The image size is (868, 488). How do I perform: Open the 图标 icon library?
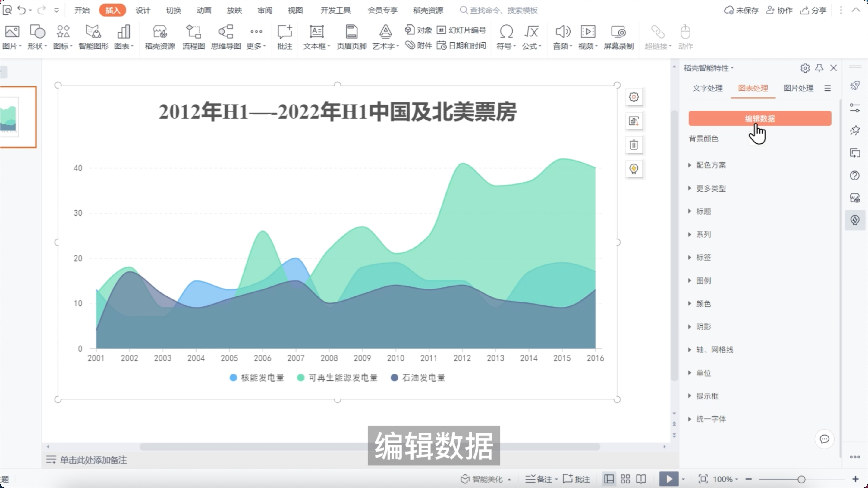(x=63, y=37)
